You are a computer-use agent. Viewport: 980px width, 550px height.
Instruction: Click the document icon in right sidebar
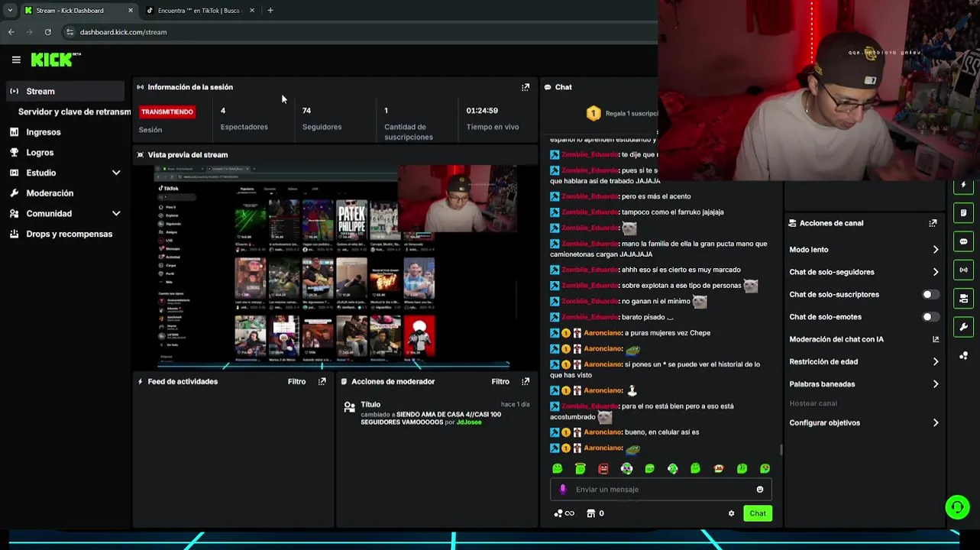point(963,212)
